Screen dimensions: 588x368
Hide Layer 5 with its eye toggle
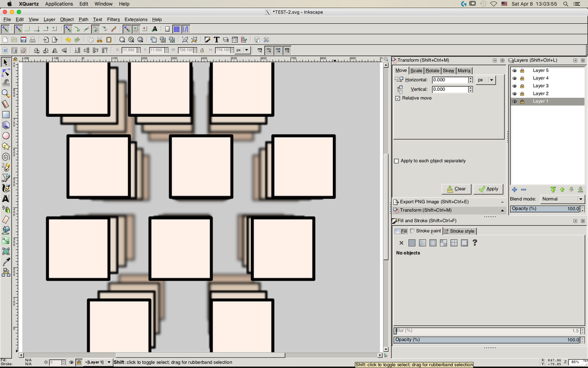point(515,70)
